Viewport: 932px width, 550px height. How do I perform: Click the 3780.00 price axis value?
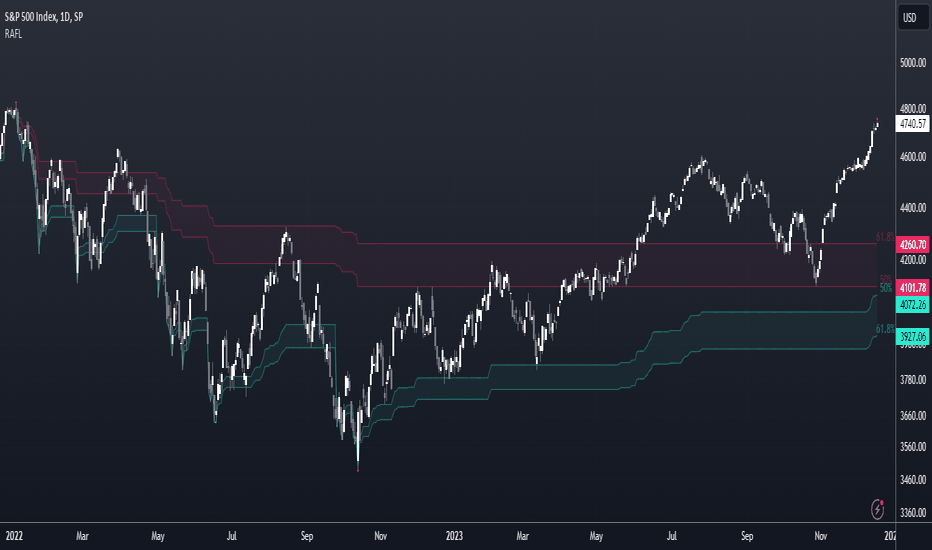click(x=913, y=379)
